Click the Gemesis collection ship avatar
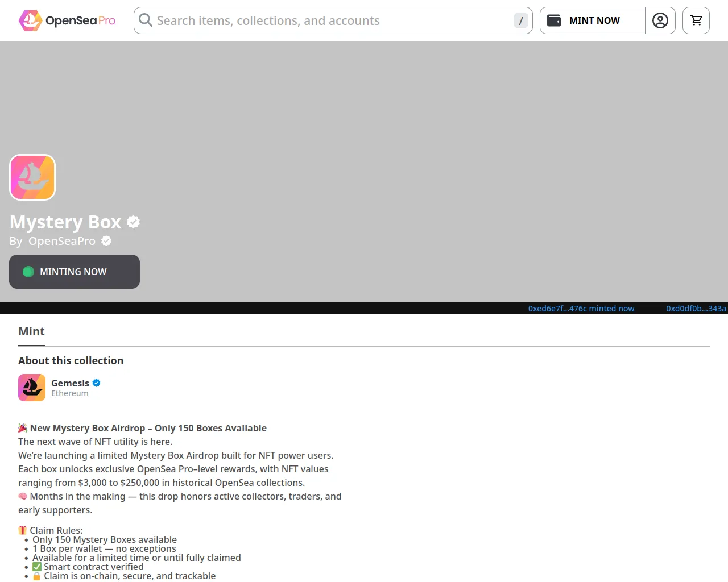The height and width of the screenshot is (582, 728). coord(32,388)
